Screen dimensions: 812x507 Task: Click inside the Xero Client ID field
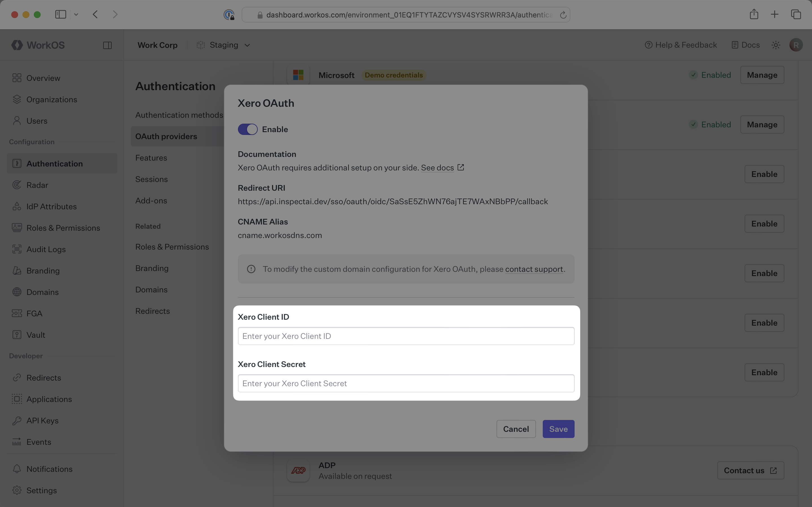pyautogui.click(x=405, y=336)
